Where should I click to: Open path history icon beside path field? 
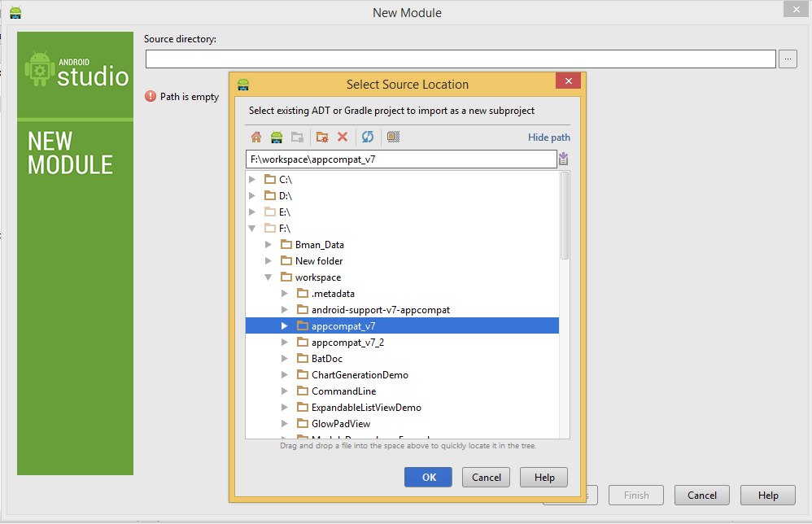(563, 159)
